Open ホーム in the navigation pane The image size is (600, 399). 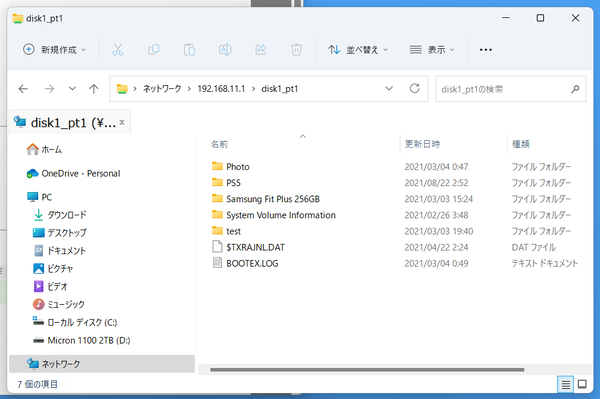(44, 150)
